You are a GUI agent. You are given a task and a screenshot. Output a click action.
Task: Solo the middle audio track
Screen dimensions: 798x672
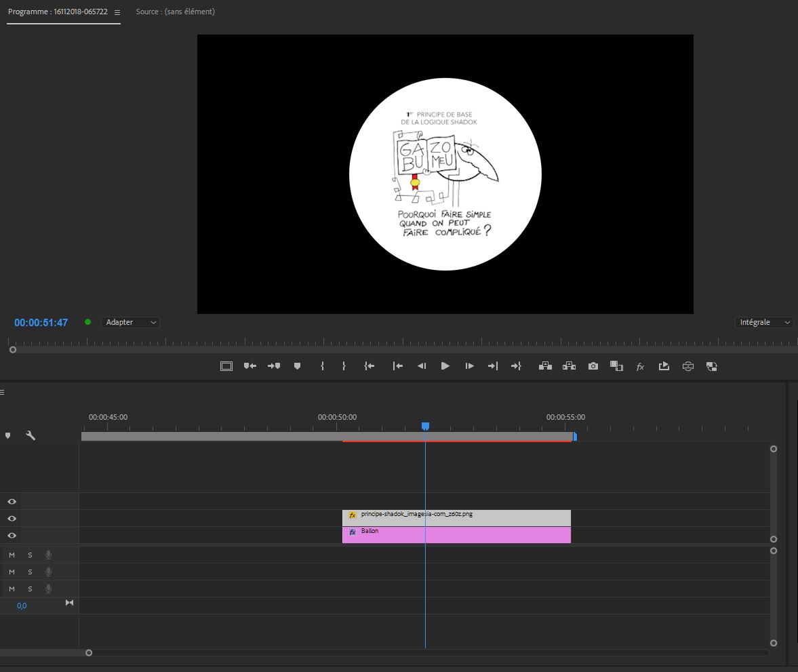click(30, 572)
